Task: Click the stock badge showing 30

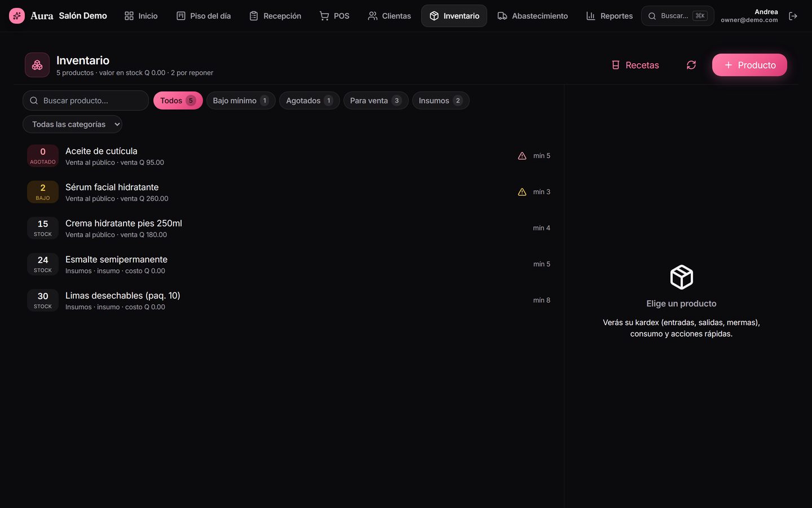Action: 43,300
